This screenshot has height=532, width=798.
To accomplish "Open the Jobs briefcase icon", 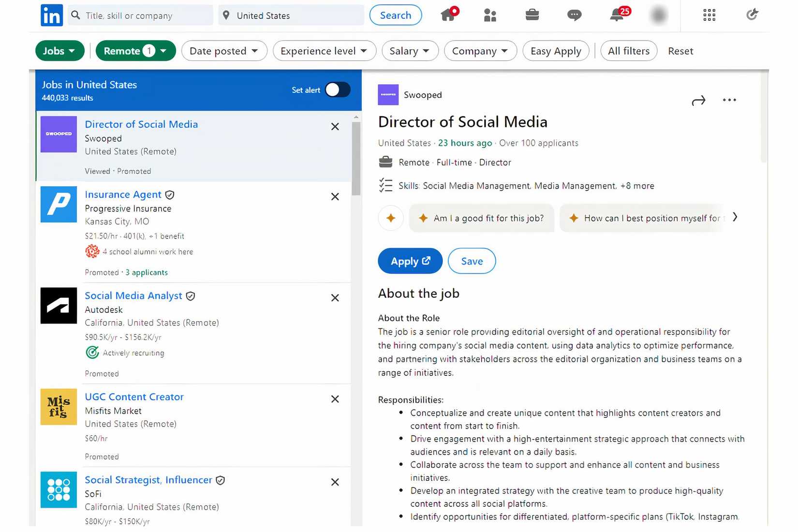I will pos(532,15).
